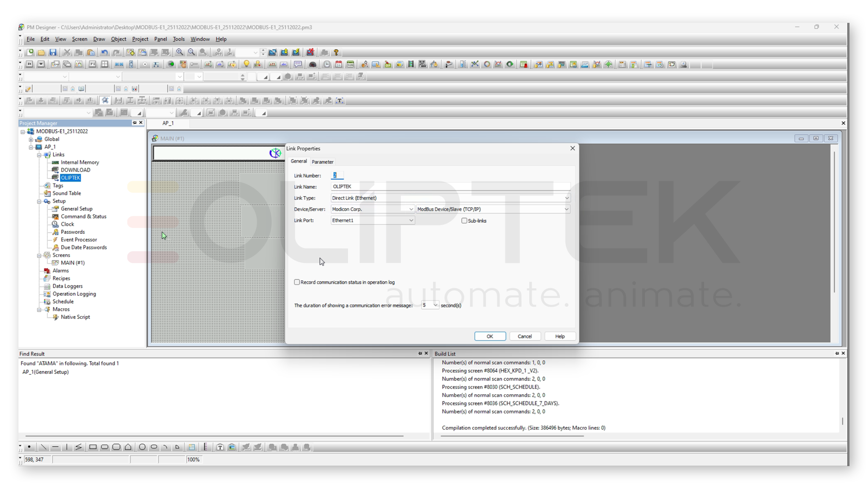The width and height of the screenshot is (868, 488).
Task: Click the Link Name text field
Action: click(x=450, y=187)
